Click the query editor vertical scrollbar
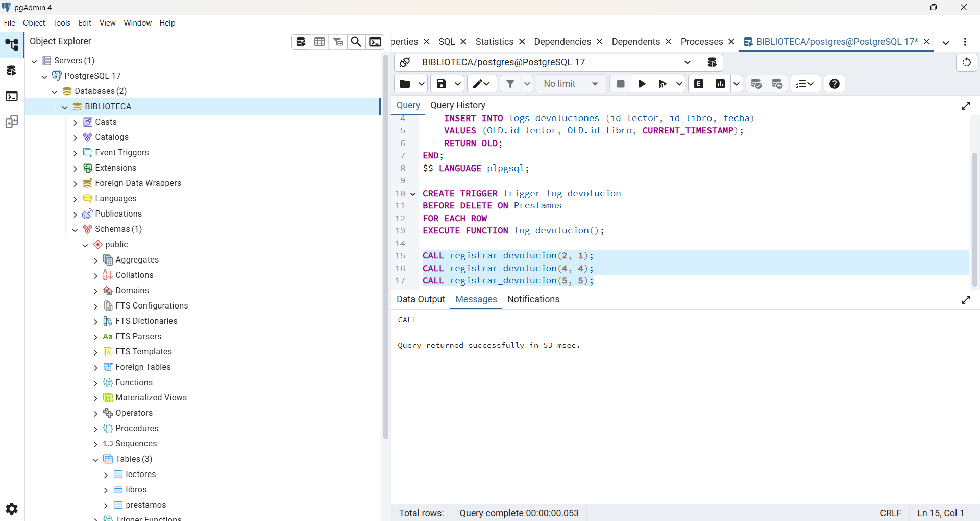Screen dimensions: 980x521 [974, 220]
